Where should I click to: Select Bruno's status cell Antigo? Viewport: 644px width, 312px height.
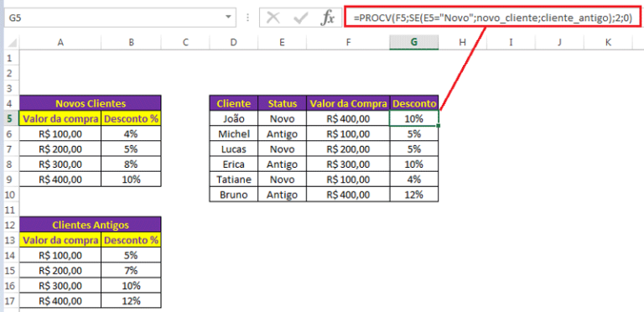[282, 195]
